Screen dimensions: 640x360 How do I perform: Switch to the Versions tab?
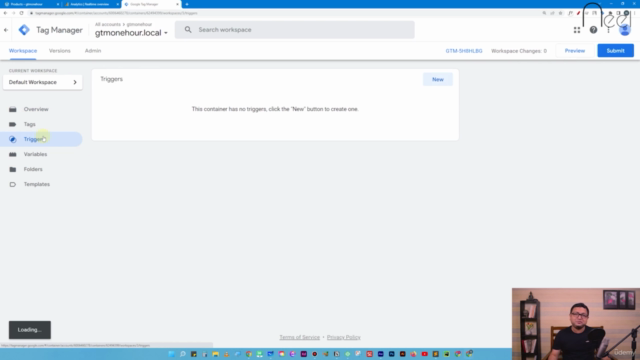(60, 51)
